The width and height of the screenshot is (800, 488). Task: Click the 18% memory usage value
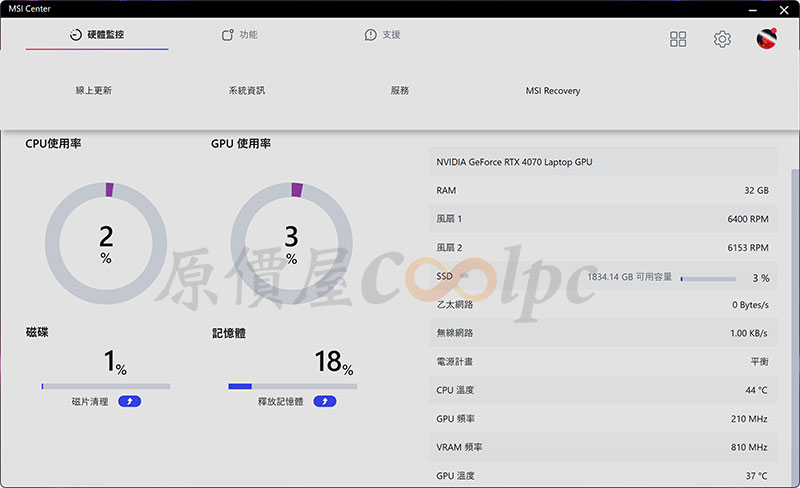pyautogui.click(x=334, y=362)
